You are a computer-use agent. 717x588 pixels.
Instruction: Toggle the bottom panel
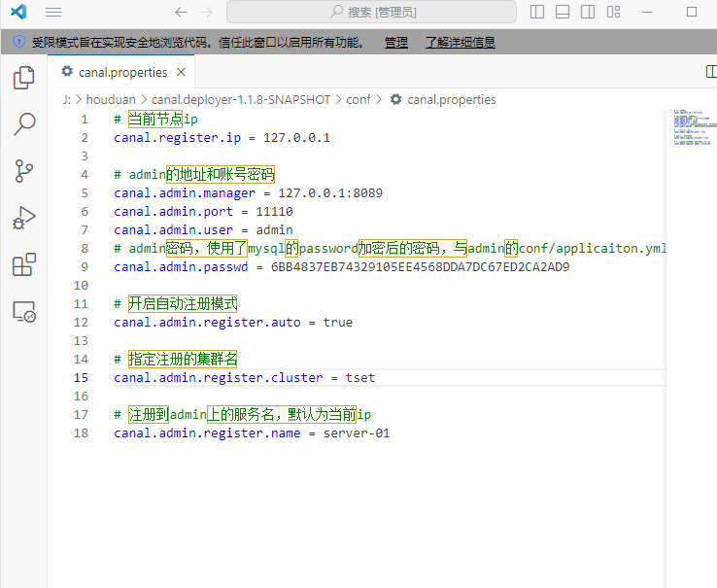563,12
